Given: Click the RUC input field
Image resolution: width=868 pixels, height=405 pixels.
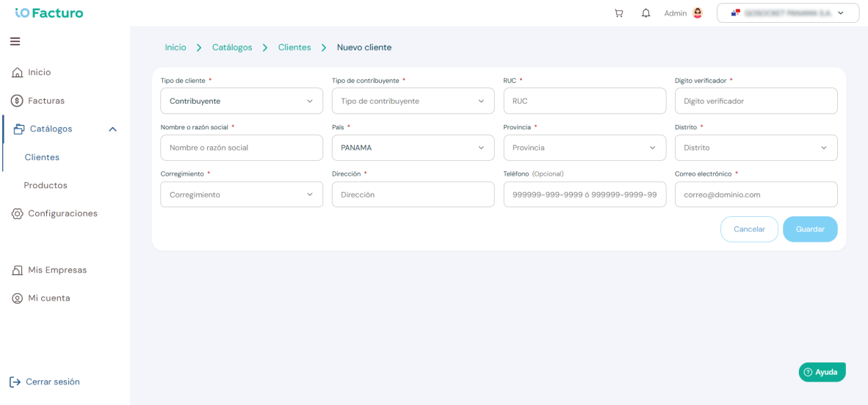Looking at the screenshot, I should (585, 101).
